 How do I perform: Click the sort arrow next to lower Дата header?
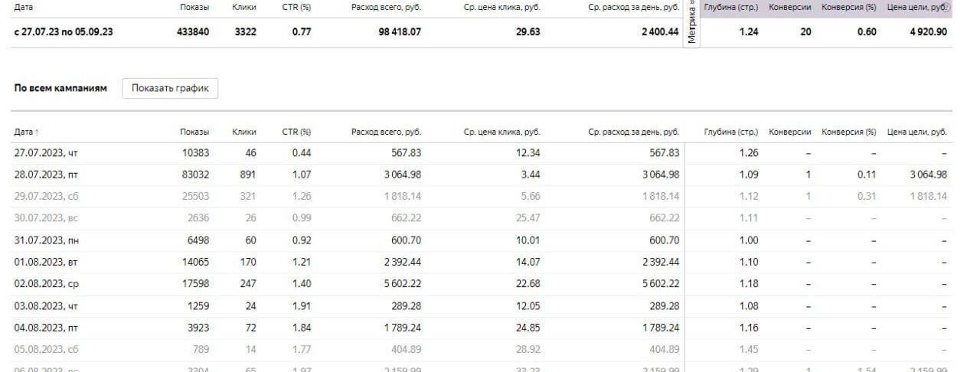[x=38, y=132]
